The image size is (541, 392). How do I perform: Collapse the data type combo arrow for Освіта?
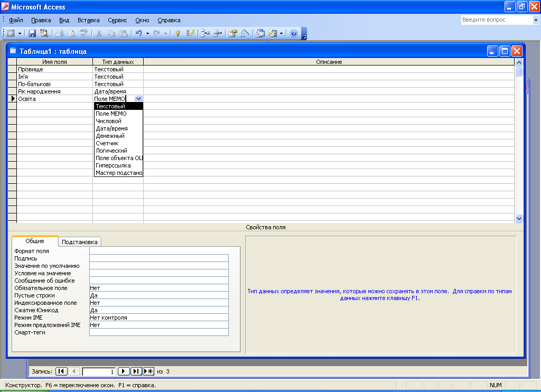(x=138, y=99)
